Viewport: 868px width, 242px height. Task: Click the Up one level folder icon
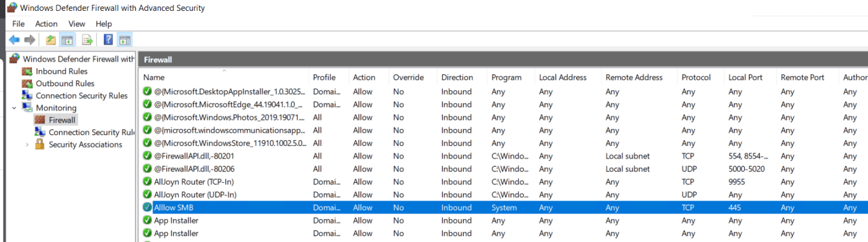tap(51, 40)
